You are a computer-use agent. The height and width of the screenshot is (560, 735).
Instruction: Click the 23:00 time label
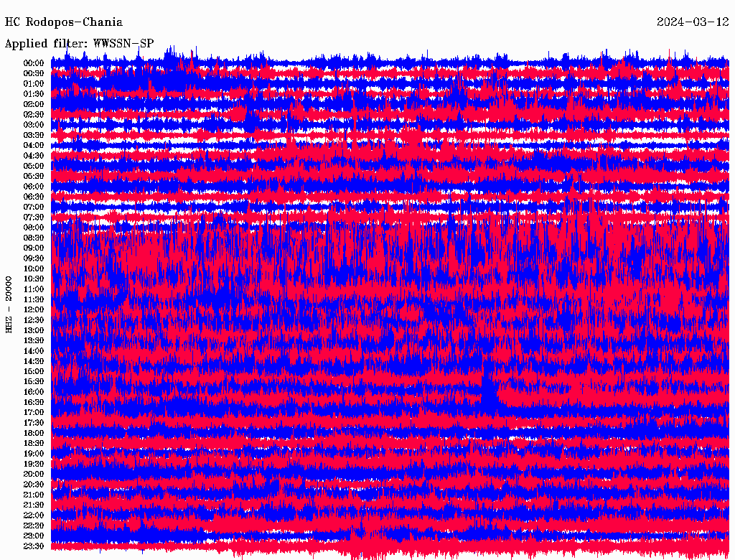click(x=34, y=536)
